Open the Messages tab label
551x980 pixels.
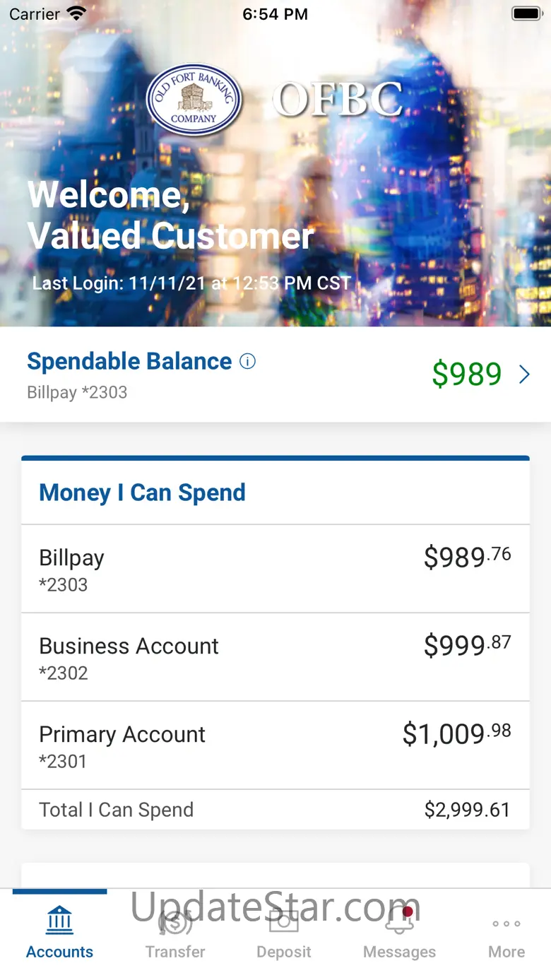(x=399, y=952)
